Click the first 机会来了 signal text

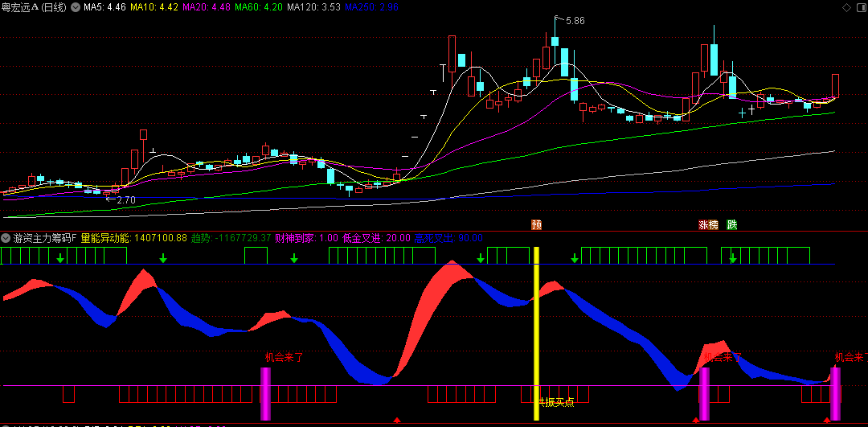(284, 357)
